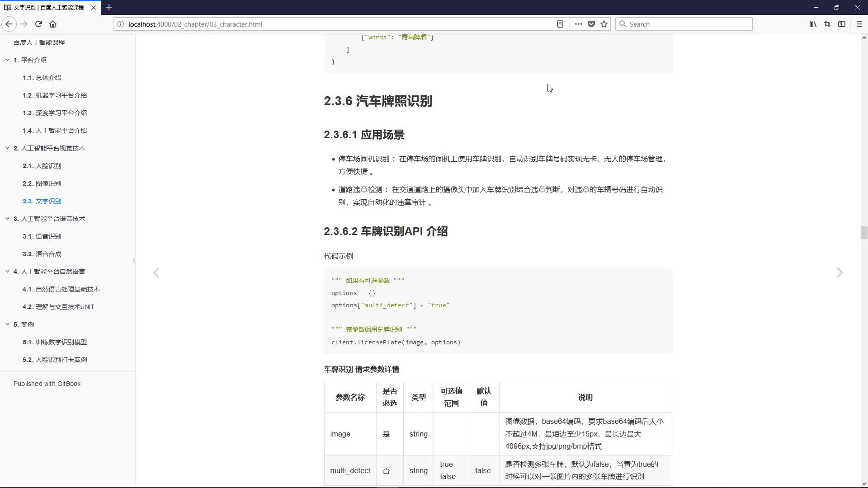Toggle Reader View icon in address bar
The image size is (868, 488).
[560, 24]
